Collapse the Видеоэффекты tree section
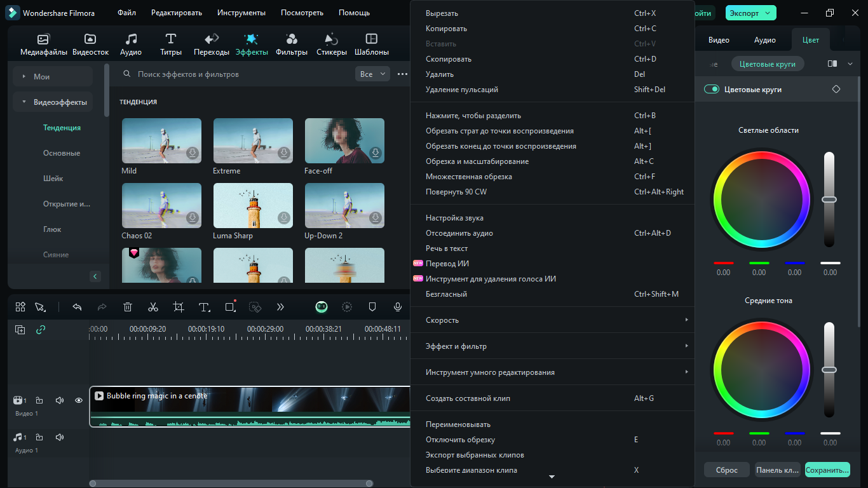Image resolution: width=868 pixels, height=488 pixels. (x=24, y=102)
